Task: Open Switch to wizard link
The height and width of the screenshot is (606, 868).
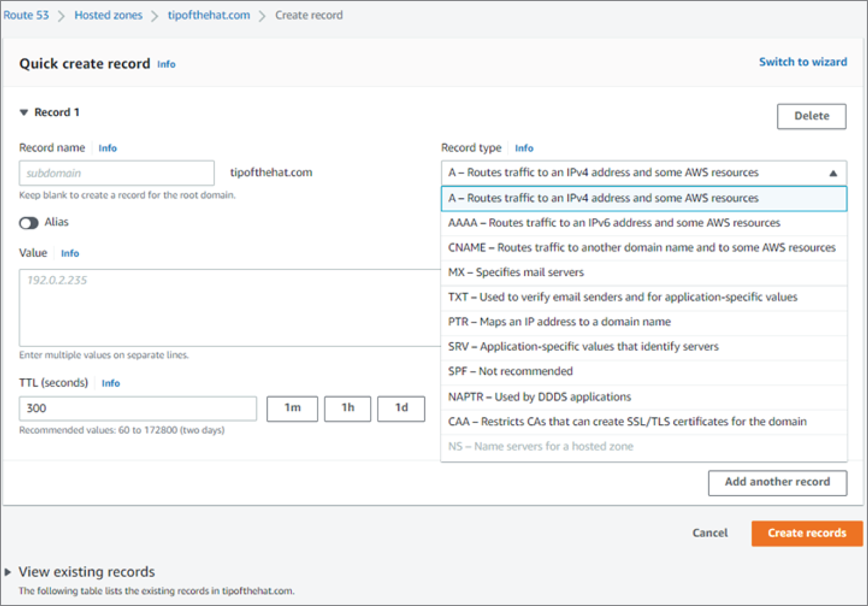Action: click(803, 62)
